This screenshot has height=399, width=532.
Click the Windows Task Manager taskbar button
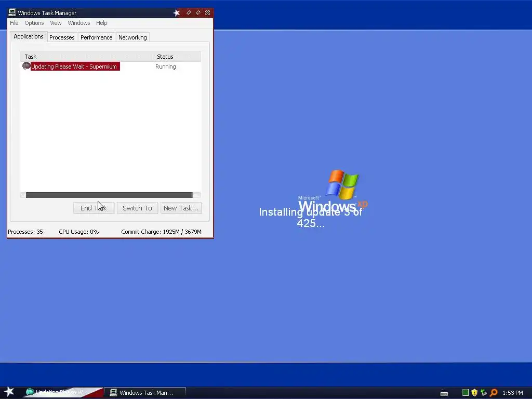coord(146,393)
